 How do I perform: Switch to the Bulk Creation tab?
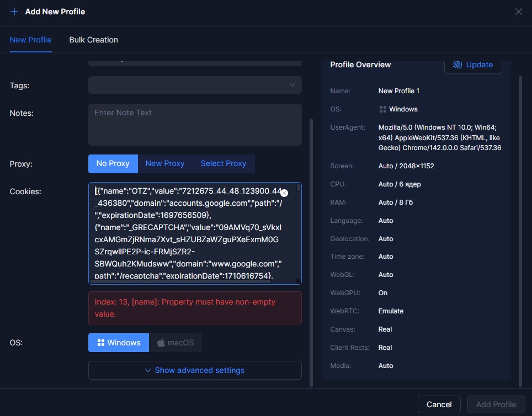click(x=94, y=40)
